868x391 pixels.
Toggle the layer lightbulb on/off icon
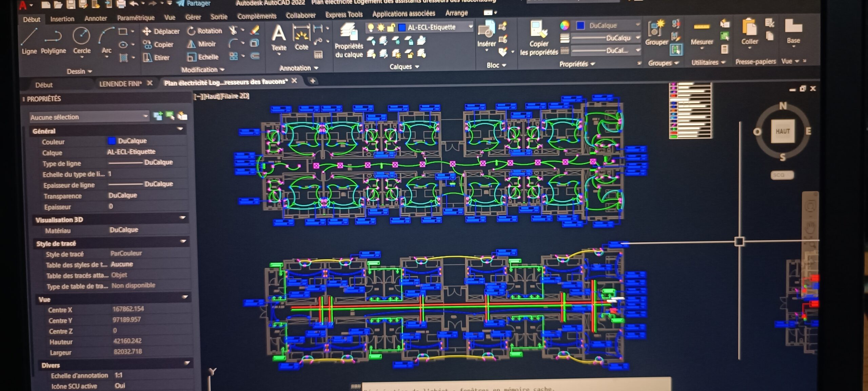[x=371, y=27]
